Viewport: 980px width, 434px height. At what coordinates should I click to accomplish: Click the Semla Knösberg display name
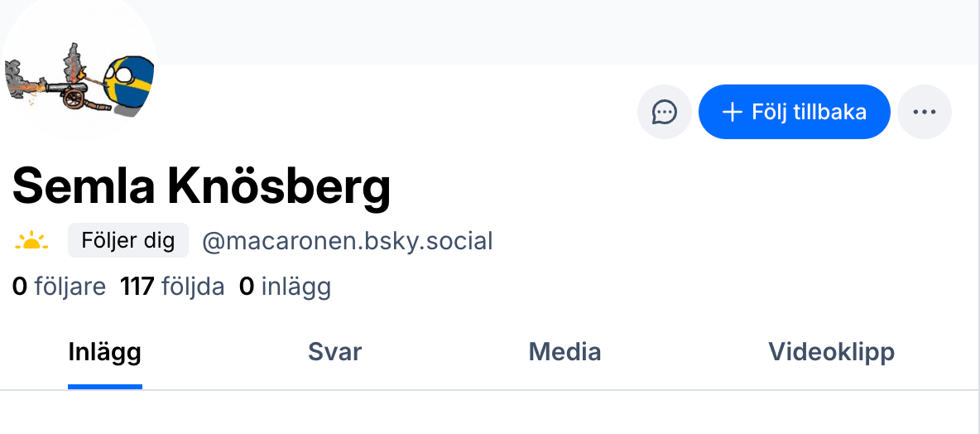tap(201, 186)
